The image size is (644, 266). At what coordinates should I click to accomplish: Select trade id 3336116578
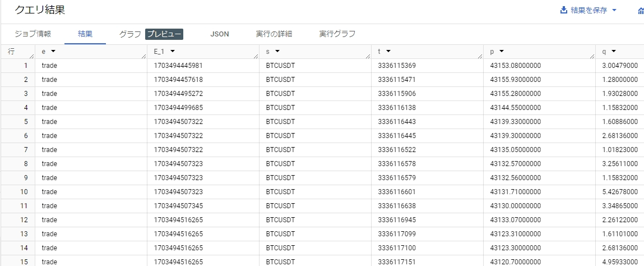click(x=397, y=164)
